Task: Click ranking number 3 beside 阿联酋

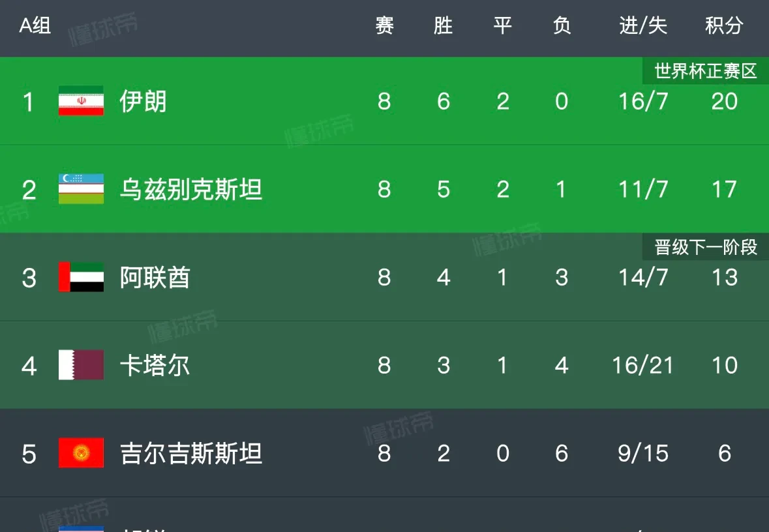Action: (x=29, y=278)
